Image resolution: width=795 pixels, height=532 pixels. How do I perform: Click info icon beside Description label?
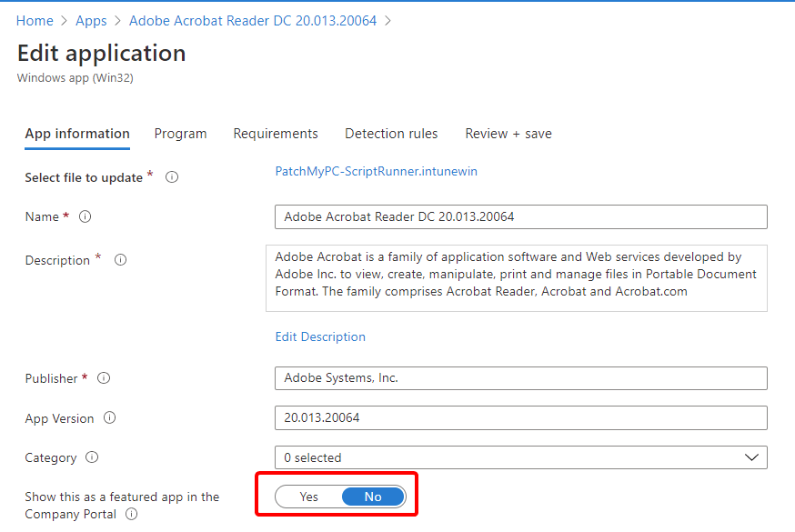[120, 260]
